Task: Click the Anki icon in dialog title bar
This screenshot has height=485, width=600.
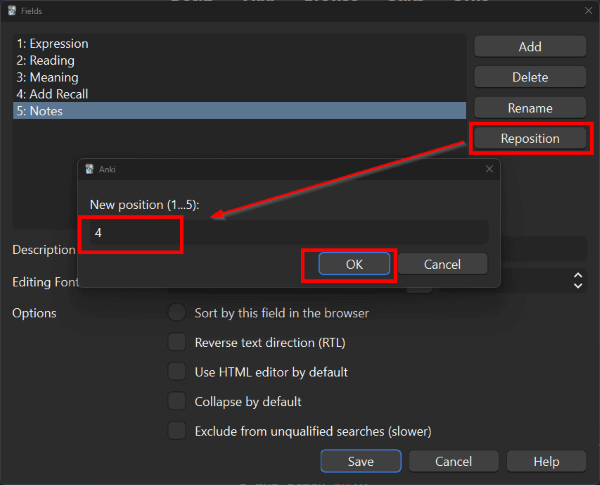Action: [89, 169]
